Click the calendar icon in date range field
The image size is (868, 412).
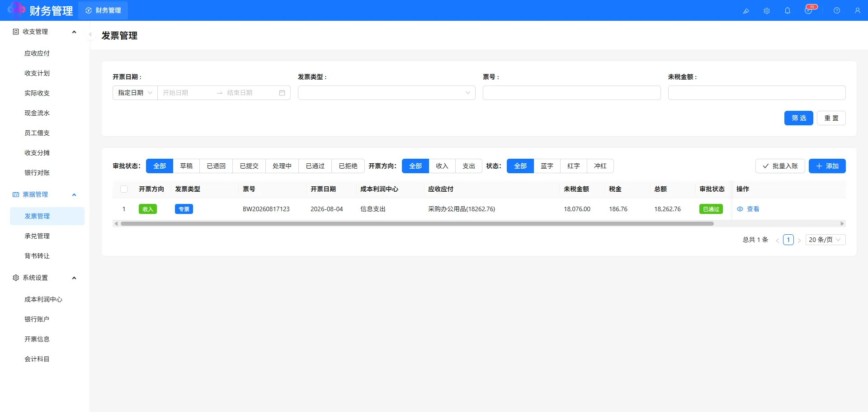coord(282,93)
